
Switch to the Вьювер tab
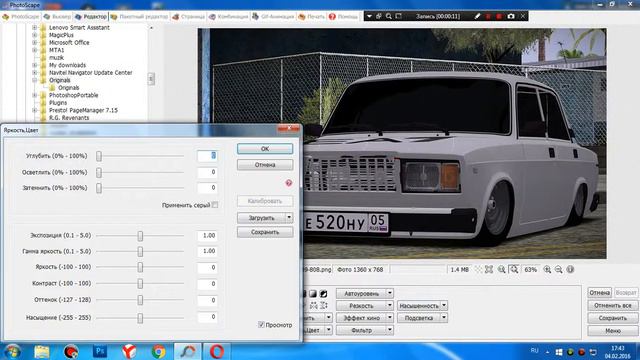pos(57,17)
